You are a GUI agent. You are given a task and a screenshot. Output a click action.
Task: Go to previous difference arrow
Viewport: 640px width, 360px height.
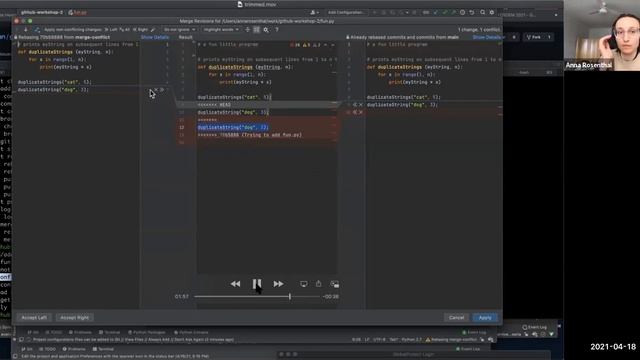tap(18, 30)
